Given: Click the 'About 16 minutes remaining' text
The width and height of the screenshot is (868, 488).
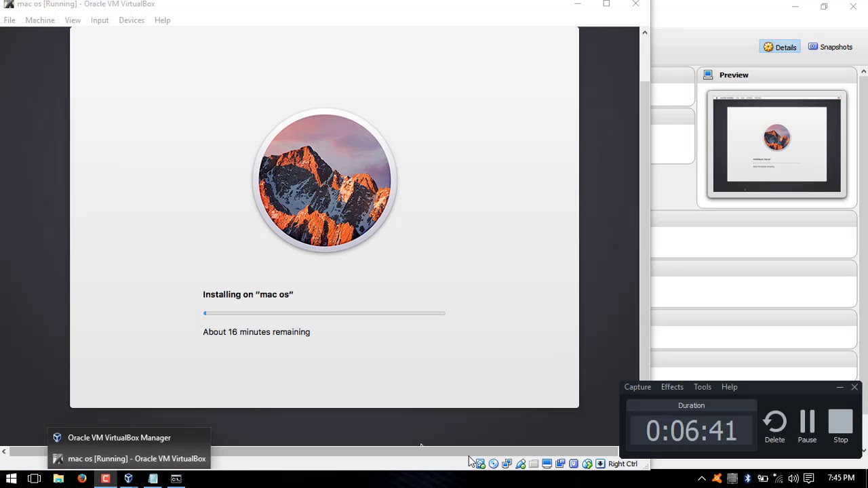Looking at the screenshot, I should point(256,332).
